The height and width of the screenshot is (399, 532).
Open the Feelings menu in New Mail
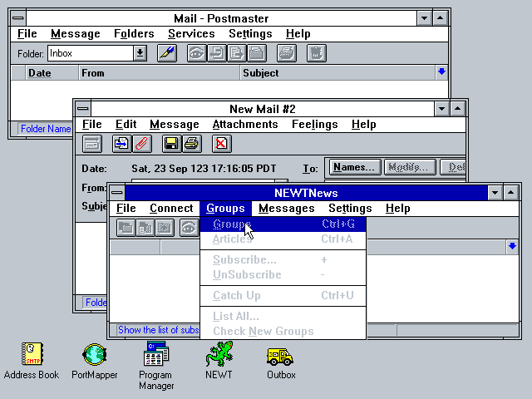coord(315,124)
